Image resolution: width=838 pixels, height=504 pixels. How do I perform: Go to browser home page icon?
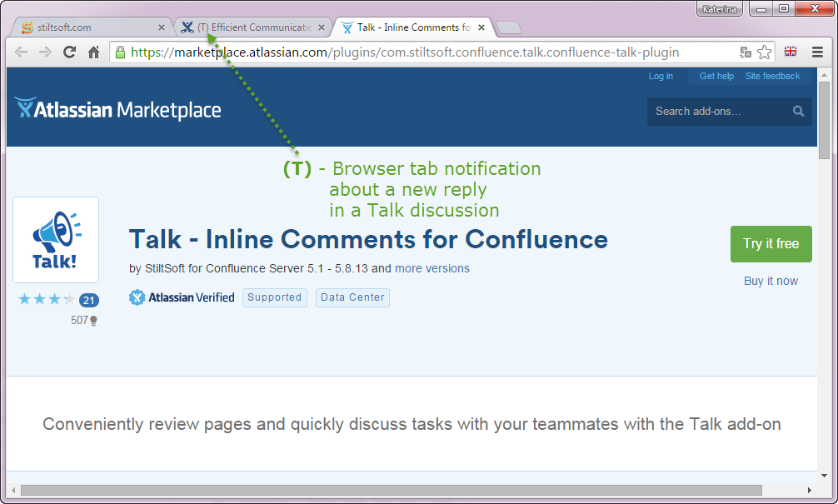[94, 52]
